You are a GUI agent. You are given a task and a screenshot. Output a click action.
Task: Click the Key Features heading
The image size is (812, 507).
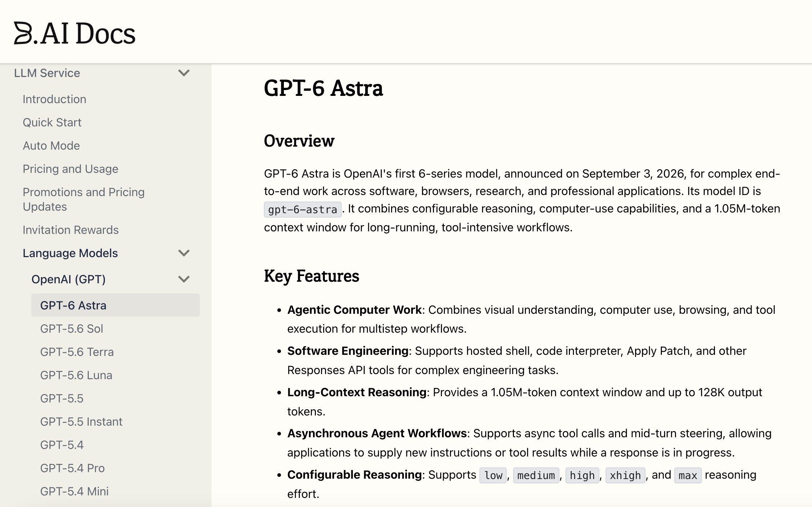311,276
